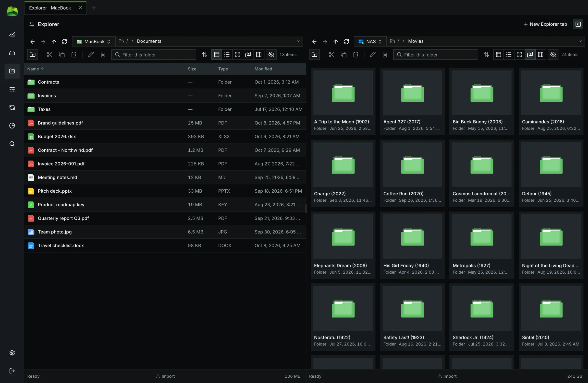Click the Documents breadcrumb
This screenshot has height=383, width=588.
149,41
